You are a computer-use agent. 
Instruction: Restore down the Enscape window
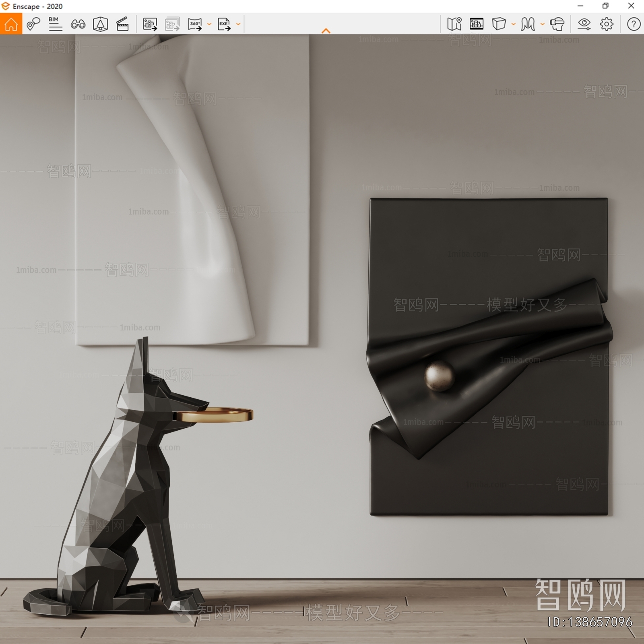(x=605, y=6)
